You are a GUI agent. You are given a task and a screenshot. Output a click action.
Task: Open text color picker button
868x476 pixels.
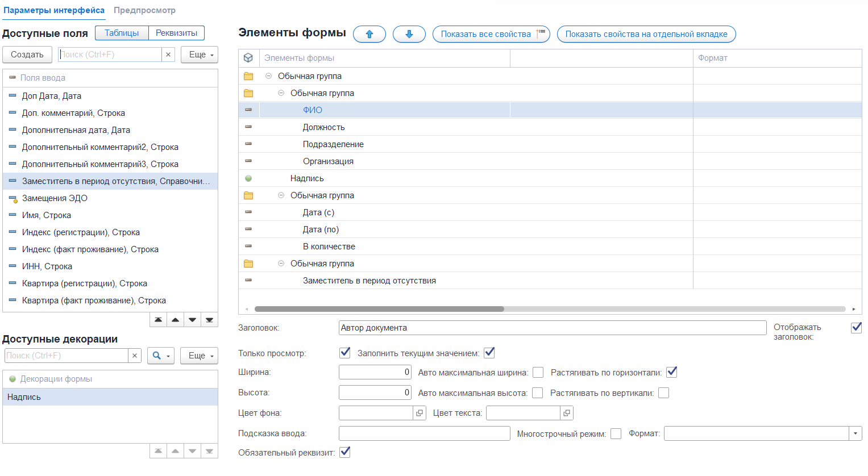point(567,413)
